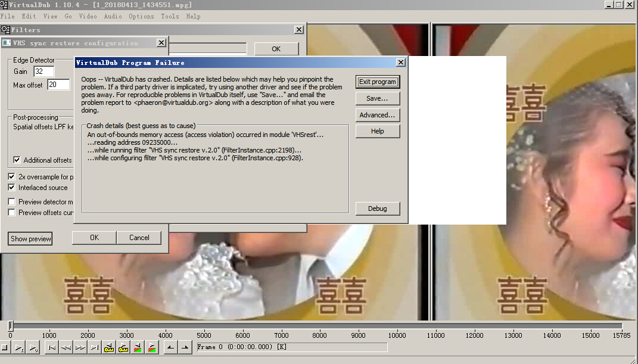Click the VirtualDub film icon in the title bar
The height and width of the screenshot is (364, 638).
pyautogui.click(x=4, y=5)
